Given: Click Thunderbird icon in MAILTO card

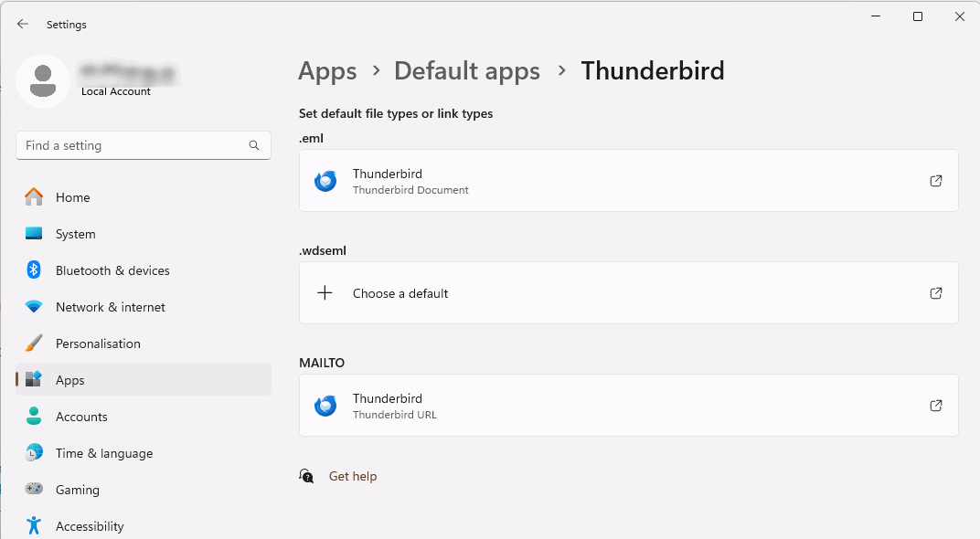Looking at the screenshot, I should (325, 406).
